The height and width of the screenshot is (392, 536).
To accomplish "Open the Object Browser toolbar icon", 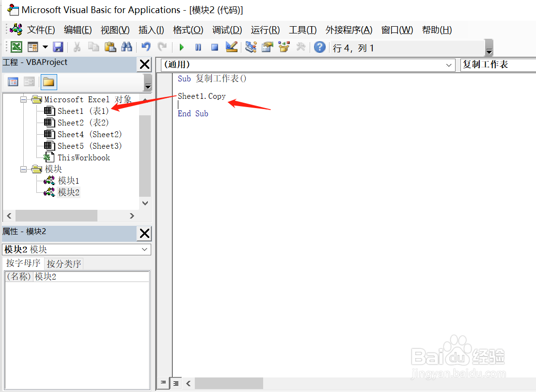I will click(x=284, y=47).
